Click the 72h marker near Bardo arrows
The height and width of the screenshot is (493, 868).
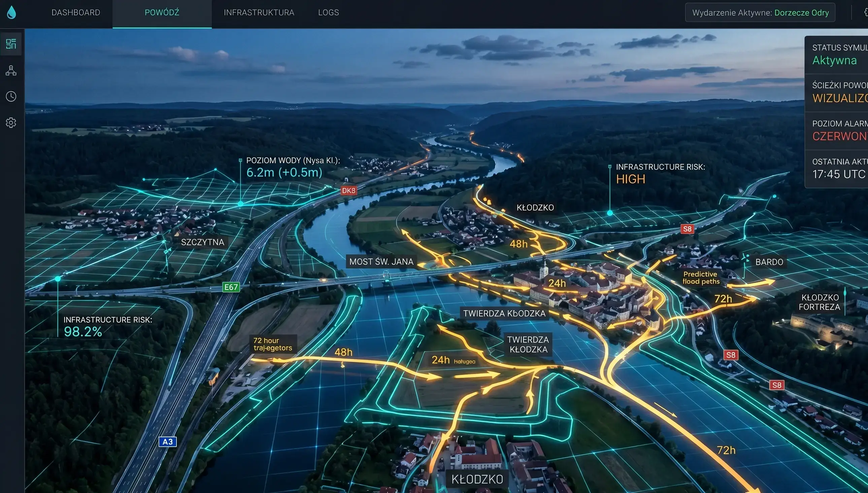point(723,299)
